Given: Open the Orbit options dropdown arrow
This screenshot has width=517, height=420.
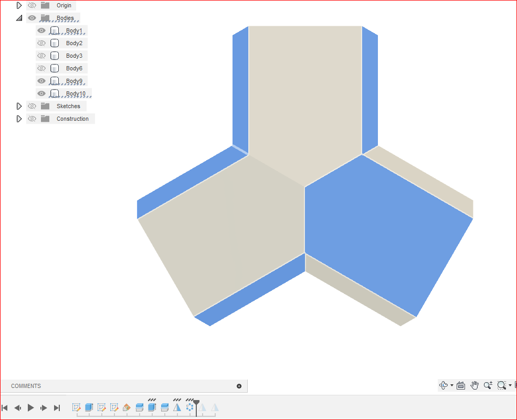Looking at the screenshot, I should pyautogui.click(x=451, y=385).
